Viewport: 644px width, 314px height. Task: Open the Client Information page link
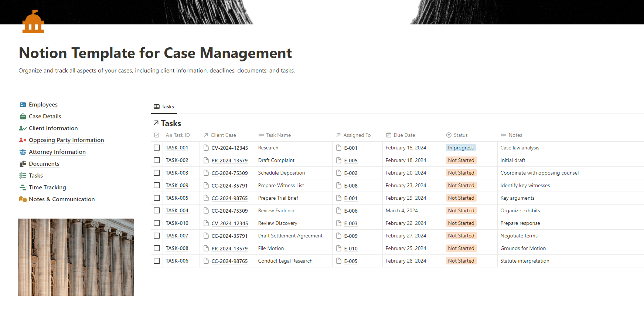(53, 128)
